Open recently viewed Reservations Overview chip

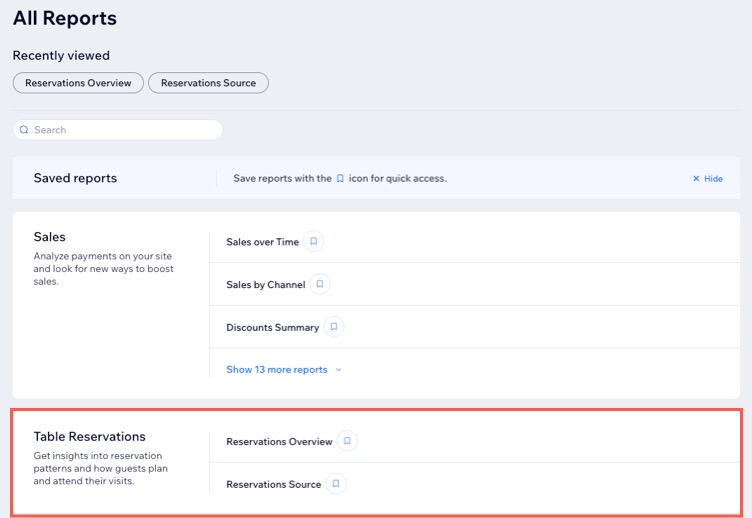(78, 83)
